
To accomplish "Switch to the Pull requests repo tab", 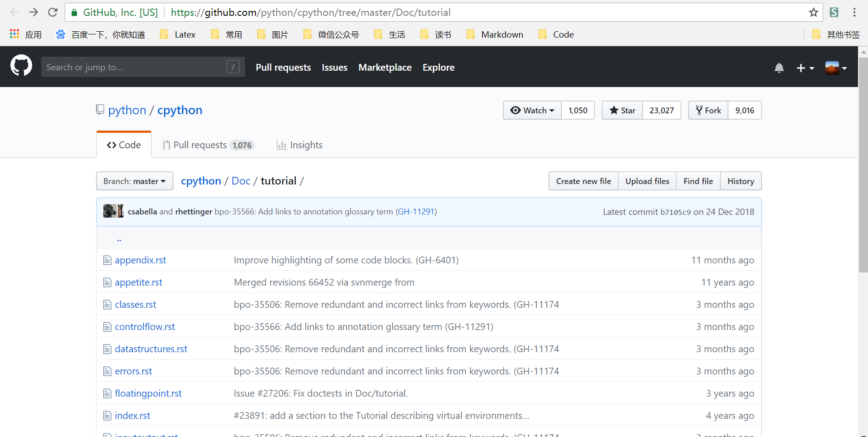I will tap(208, 145).
